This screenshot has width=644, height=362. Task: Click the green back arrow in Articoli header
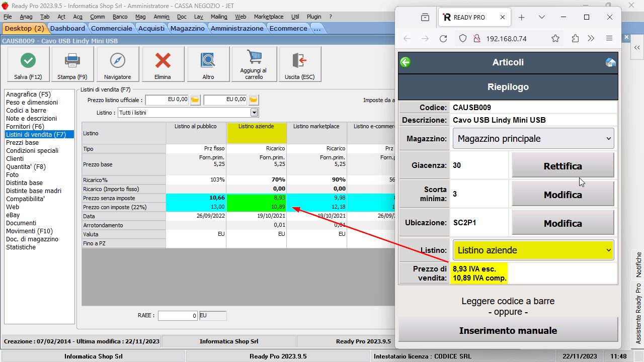point(406,62)
